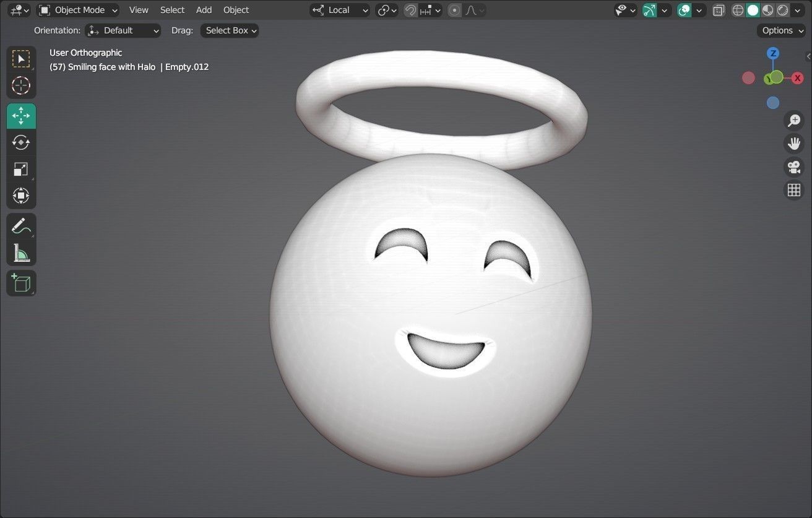This screenshot has width=812, height=518.
Task: Enable Rendered viewport shading
Action: [782, 10]
